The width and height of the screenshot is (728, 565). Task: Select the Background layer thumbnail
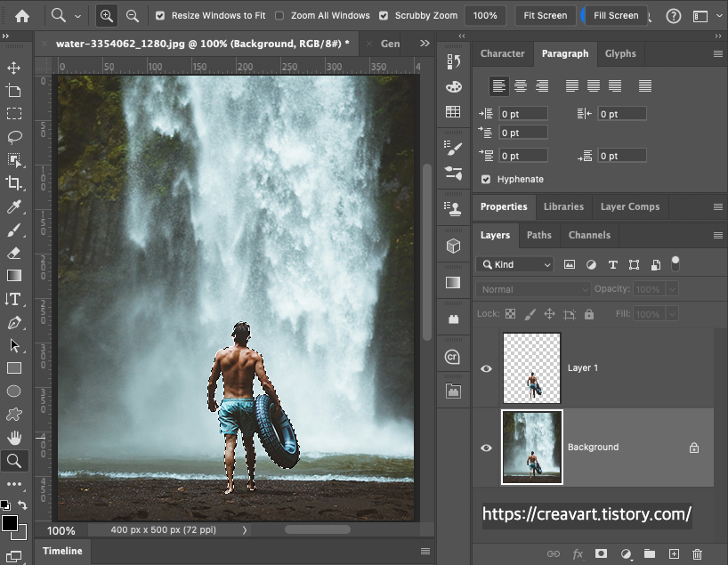click(x=532, y=447)
